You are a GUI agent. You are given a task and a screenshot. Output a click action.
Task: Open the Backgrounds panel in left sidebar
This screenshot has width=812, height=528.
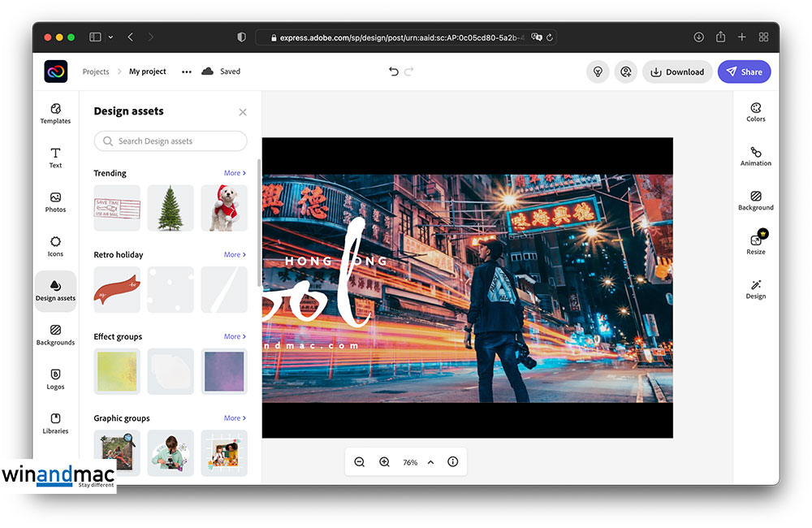coord(55,335)
